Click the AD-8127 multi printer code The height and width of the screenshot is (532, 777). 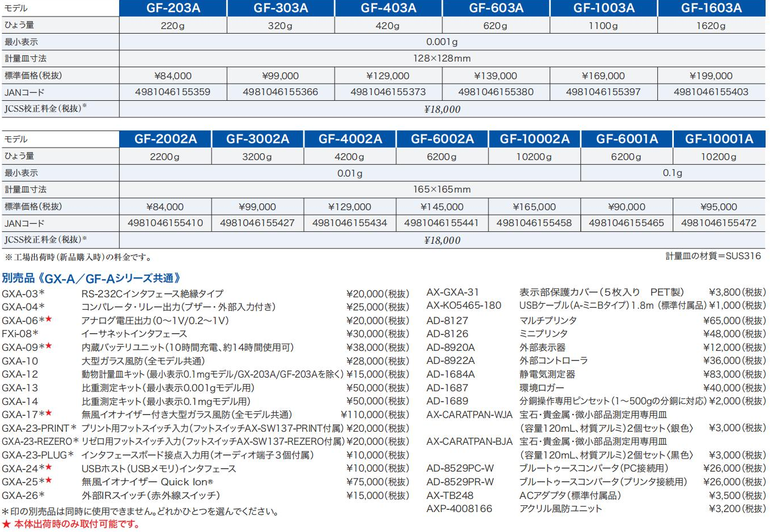tap(448, 321)
